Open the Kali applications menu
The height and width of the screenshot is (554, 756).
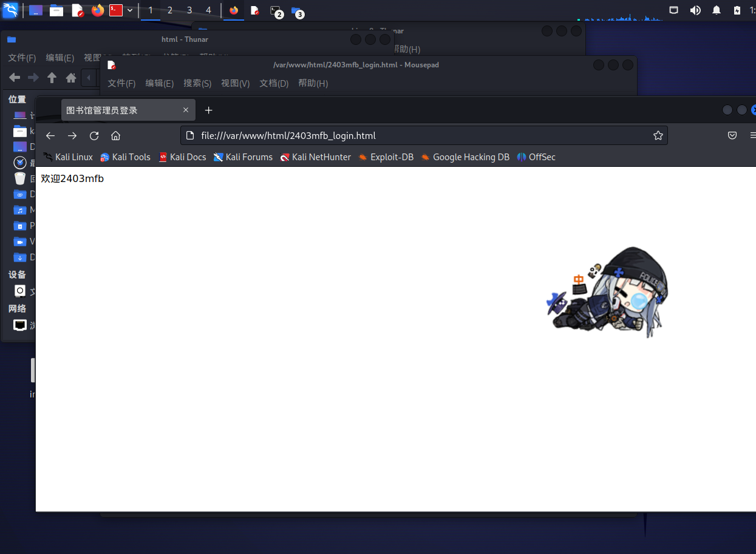tap(10, 10)
